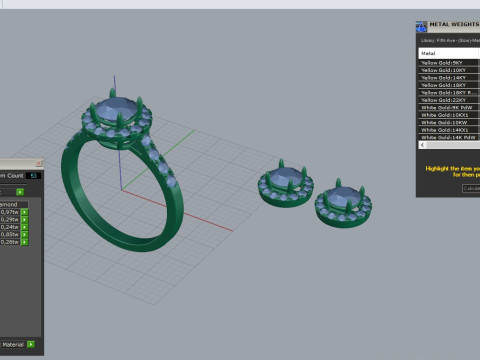Click the Gem Count value 53
The width and height of the screenshot is (480, 360).
tap(34, 176)
